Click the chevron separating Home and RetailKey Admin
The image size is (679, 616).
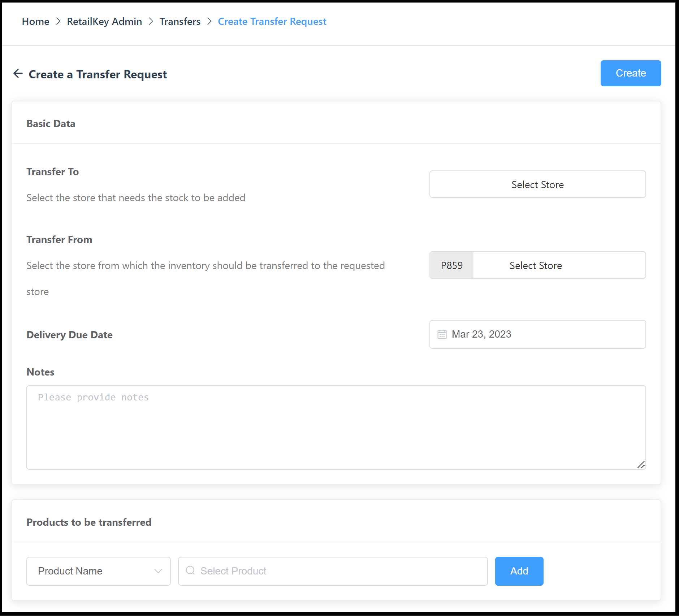(x=58, y=22)
